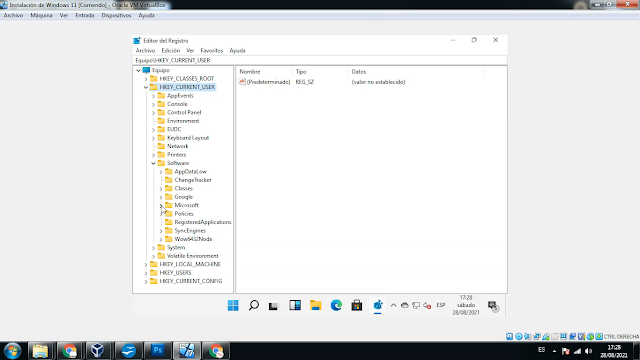Expand the HKEY_LOCAL_MACHINE node
This screenshot has width=640, height=360.
146,264
